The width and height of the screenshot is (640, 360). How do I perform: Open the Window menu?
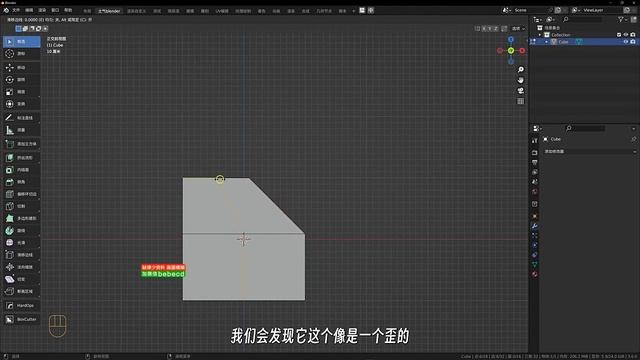pos(55,10)
